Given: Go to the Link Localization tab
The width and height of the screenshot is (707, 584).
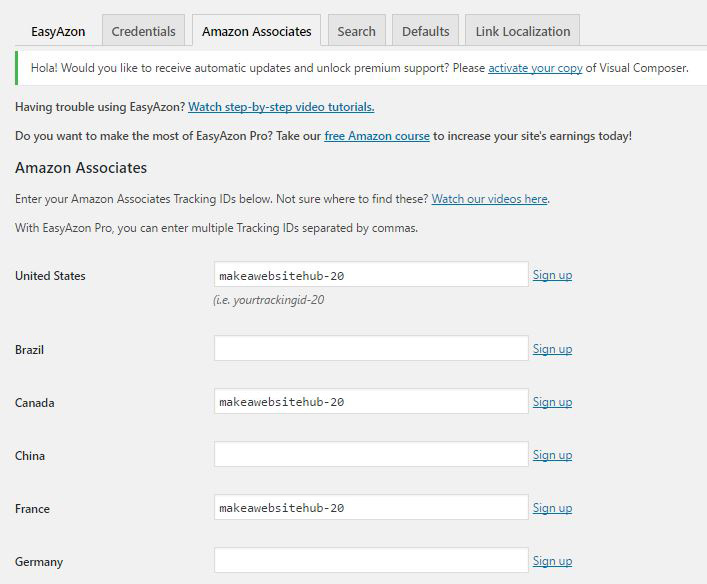Looking at the screenshot, I should (523, 31).
